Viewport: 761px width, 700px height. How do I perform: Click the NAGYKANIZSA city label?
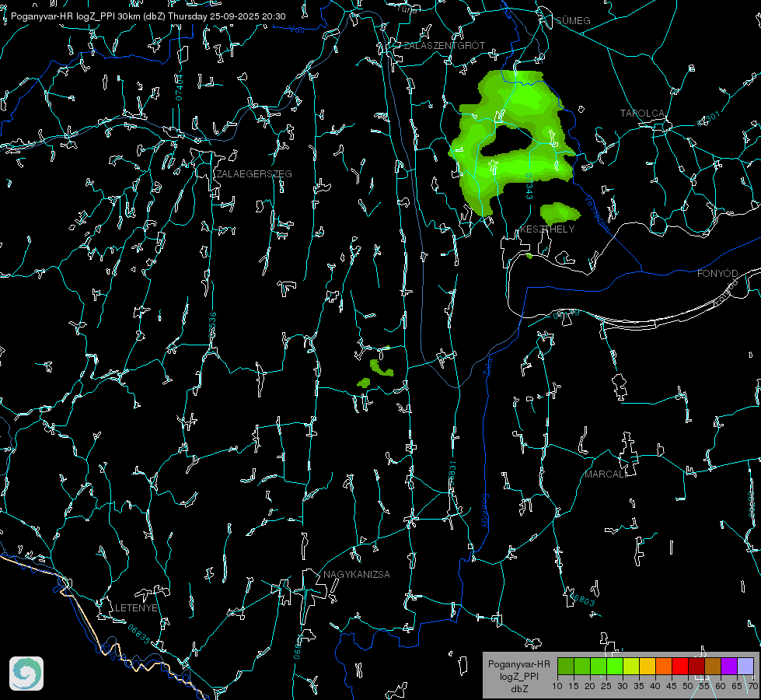tap(357, 574)
